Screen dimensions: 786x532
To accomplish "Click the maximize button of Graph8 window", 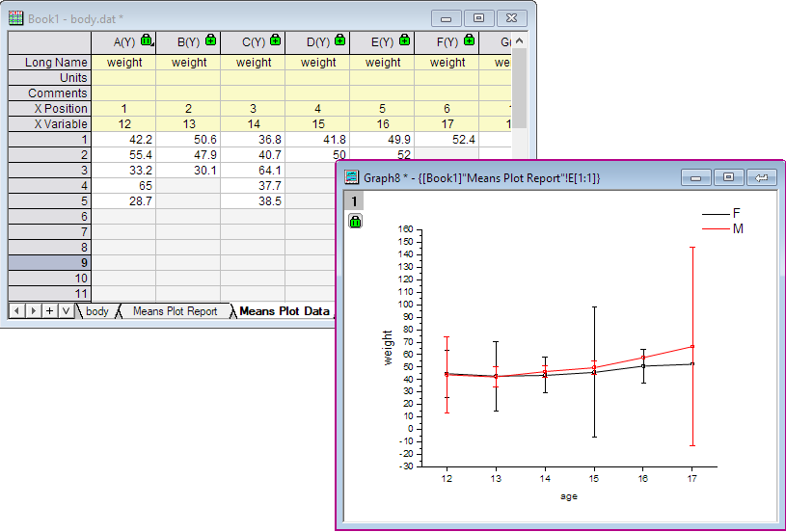I will coord(728,177).
